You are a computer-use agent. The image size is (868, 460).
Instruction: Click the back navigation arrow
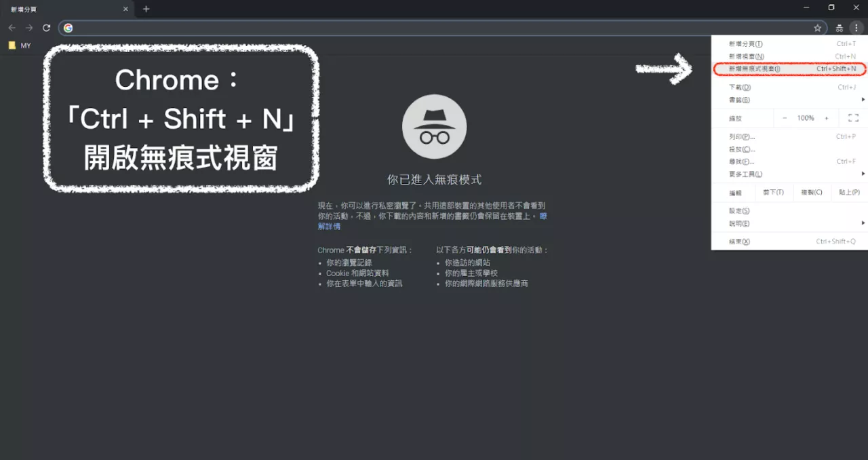(x=12, y=28)
